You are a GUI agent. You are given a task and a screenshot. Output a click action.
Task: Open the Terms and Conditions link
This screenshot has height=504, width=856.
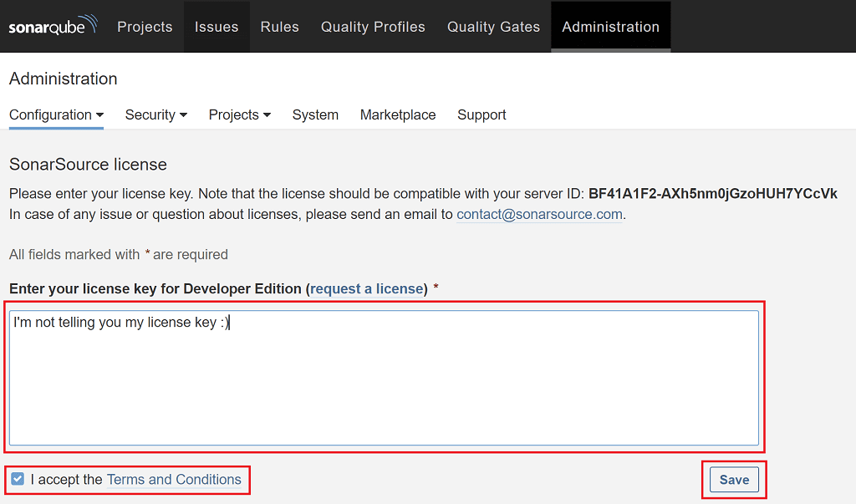[174, 479]
